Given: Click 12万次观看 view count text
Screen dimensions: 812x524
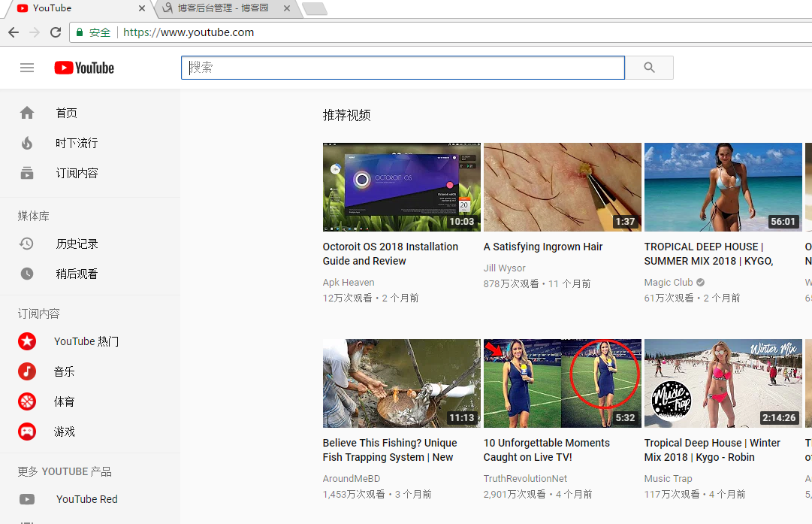Looking at the screenshot, I should coord(348,298).
